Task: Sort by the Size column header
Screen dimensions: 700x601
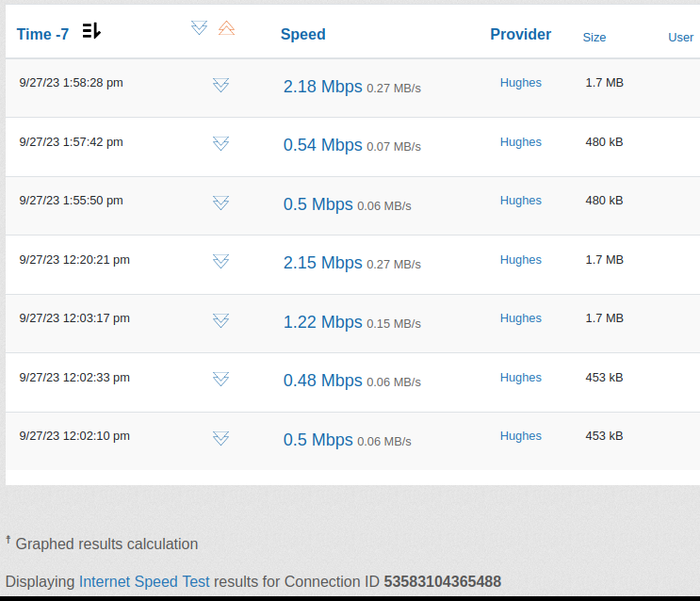Action: pyautogui.click(x=594, y=38)
